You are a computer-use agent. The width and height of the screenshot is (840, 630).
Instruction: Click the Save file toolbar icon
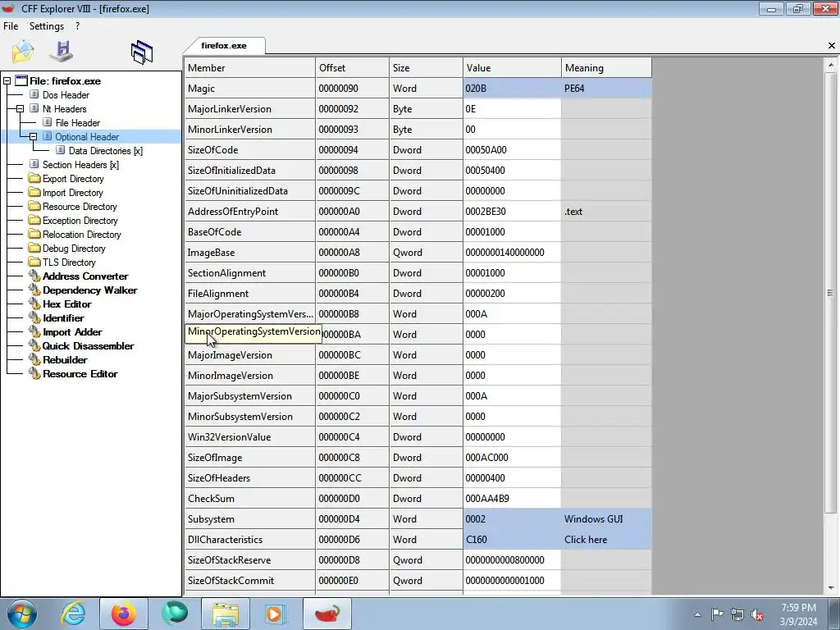(61, 52)
